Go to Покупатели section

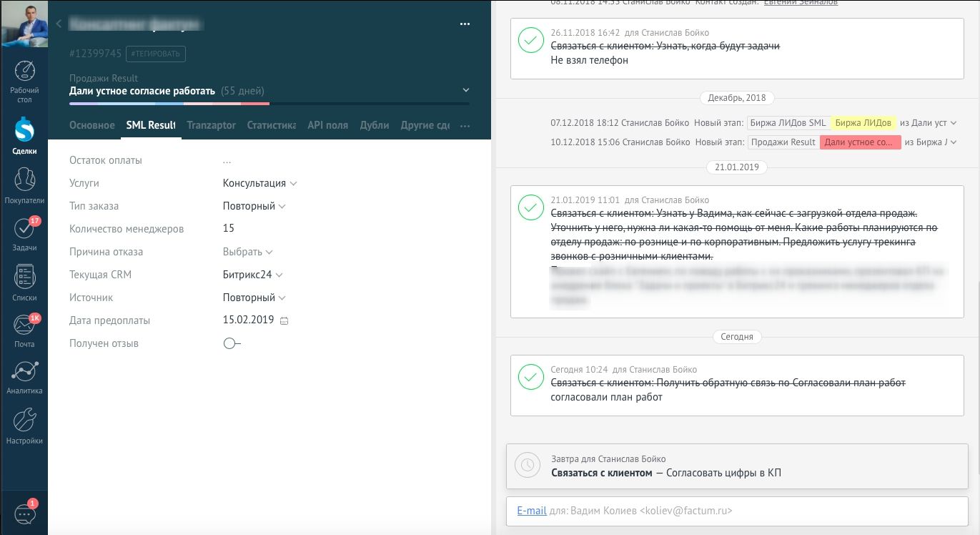24,186
